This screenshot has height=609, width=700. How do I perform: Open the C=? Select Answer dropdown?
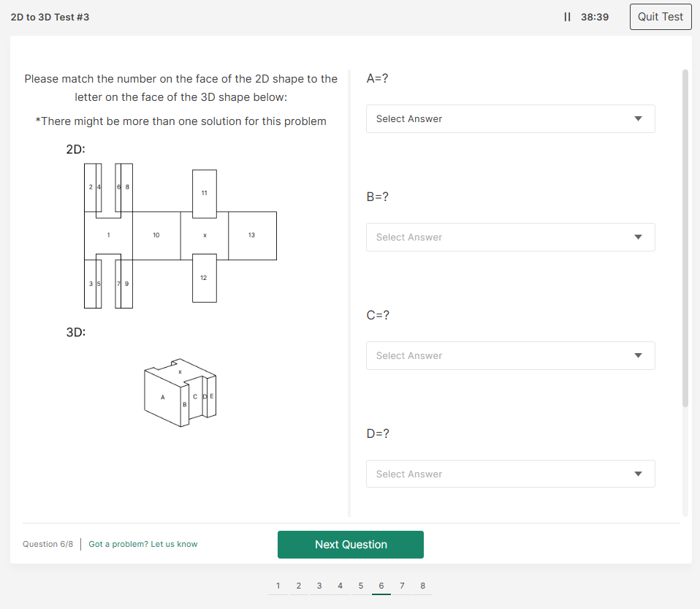coord(510,356)
